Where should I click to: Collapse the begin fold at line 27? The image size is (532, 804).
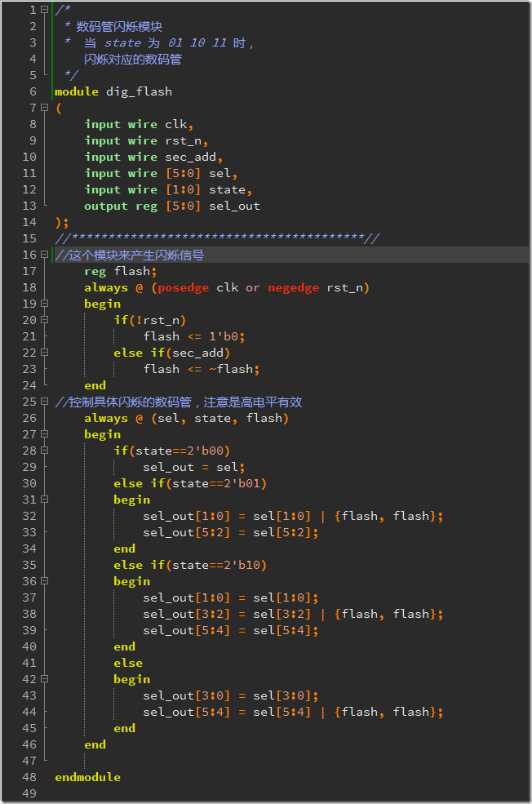tap(45, 434)
